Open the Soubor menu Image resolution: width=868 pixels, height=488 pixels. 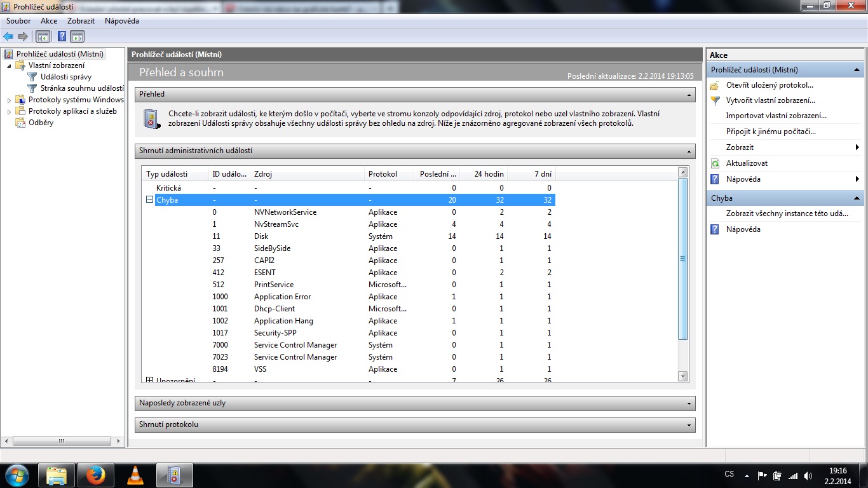coord(18,21)
